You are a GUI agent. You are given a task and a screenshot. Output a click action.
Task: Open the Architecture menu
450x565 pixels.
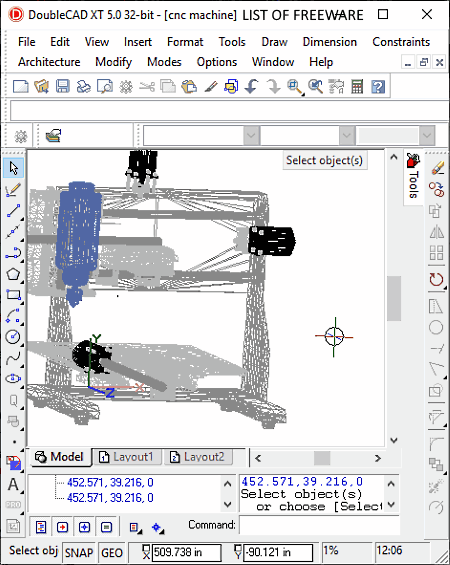point(49,62)
